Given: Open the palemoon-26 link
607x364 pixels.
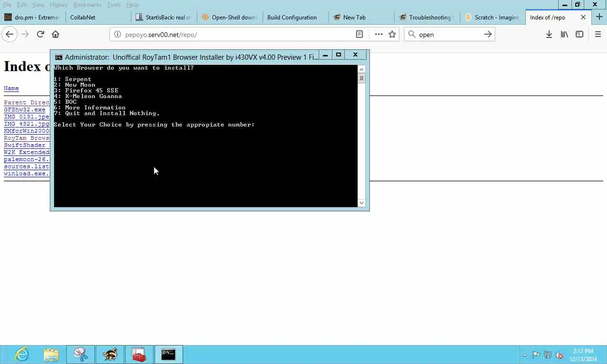Looking at the screenshot, I should (x=27, y=159).
